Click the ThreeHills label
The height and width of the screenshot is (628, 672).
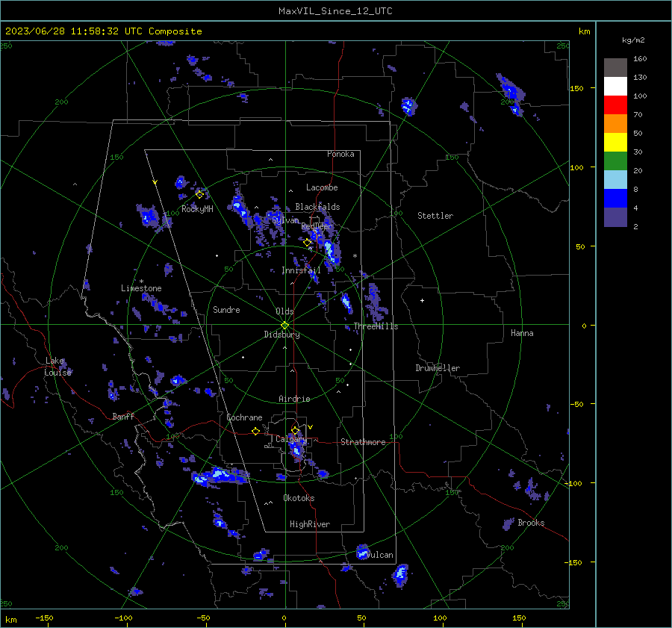(376, 326)
